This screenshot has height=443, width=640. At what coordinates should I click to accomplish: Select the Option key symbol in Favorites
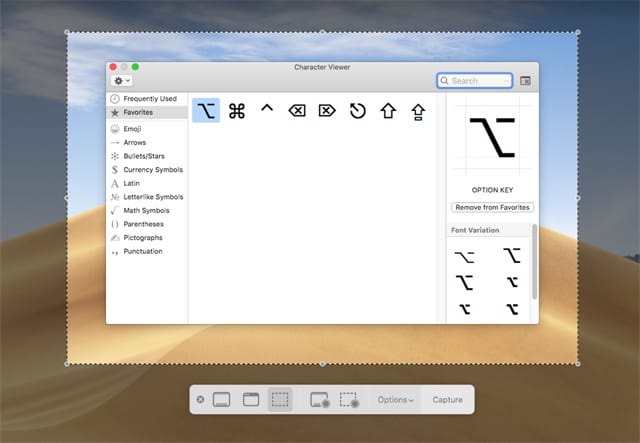[x=206, y=111]
